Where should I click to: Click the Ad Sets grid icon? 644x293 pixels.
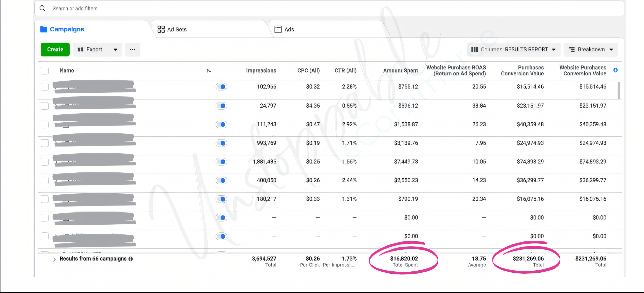click(161, 29)
